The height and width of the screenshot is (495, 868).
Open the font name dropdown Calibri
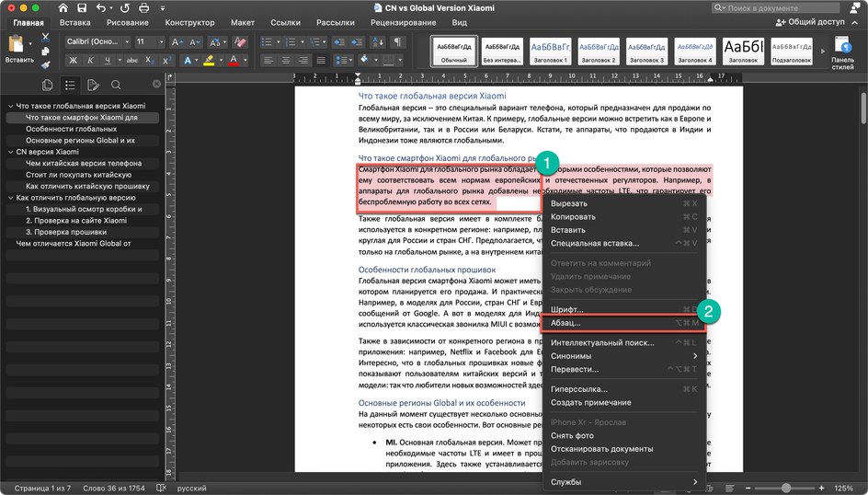[127, 42]
